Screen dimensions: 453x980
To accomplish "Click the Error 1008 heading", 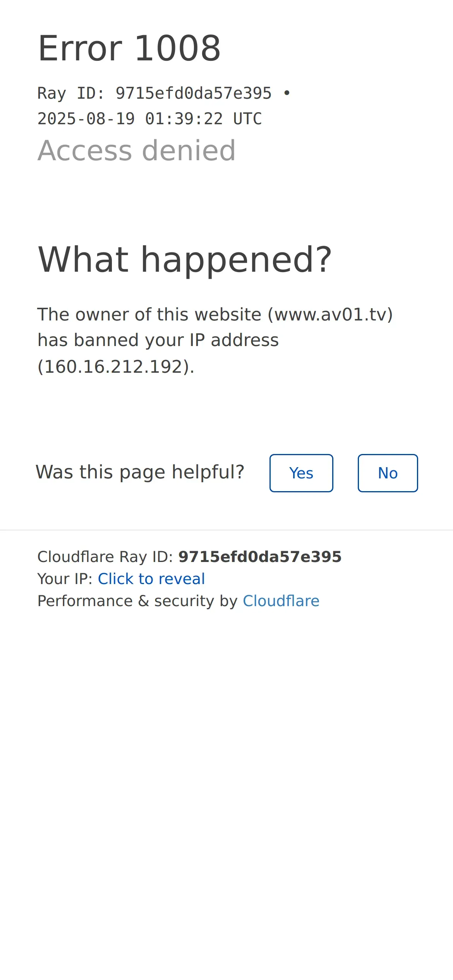I will coord(129,48).
